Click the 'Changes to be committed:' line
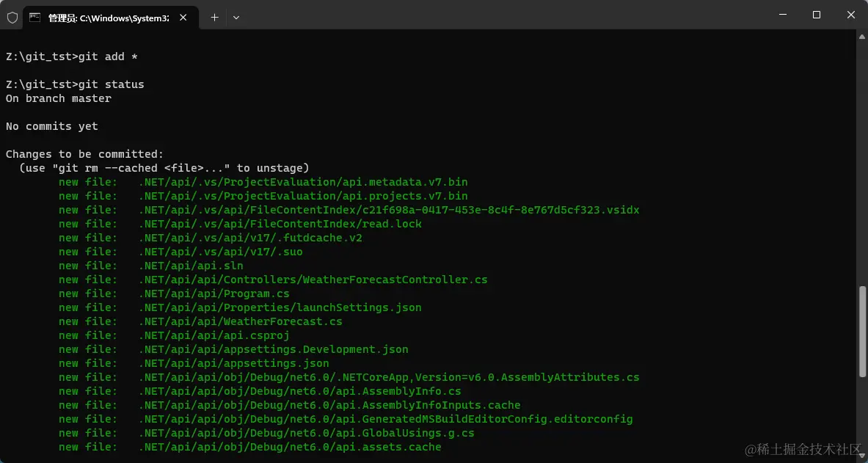The height and width of the screenshot is (463, 868). tap(84, 154)
